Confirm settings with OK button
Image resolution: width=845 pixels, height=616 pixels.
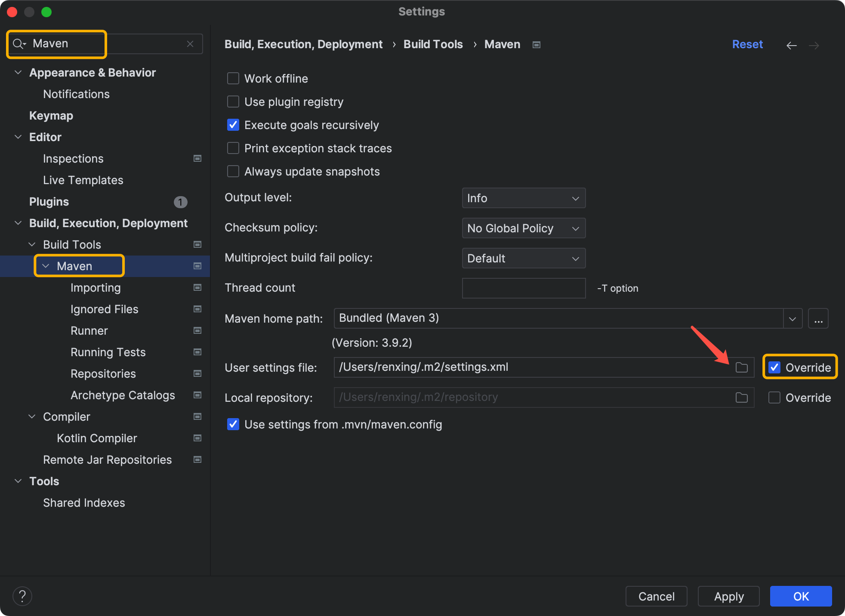click(x=801, y=596)
